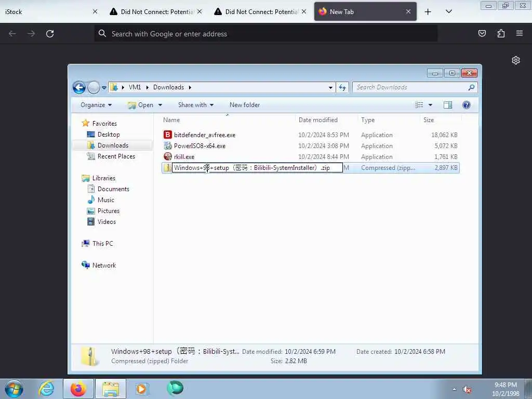Click the Windows Start orb
This screenshot has height=399, width=532.
pos(14,389)
